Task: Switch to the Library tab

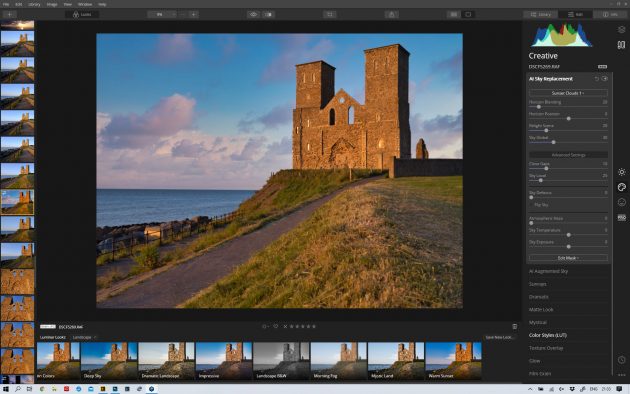Action: click(x=540, y=14)
